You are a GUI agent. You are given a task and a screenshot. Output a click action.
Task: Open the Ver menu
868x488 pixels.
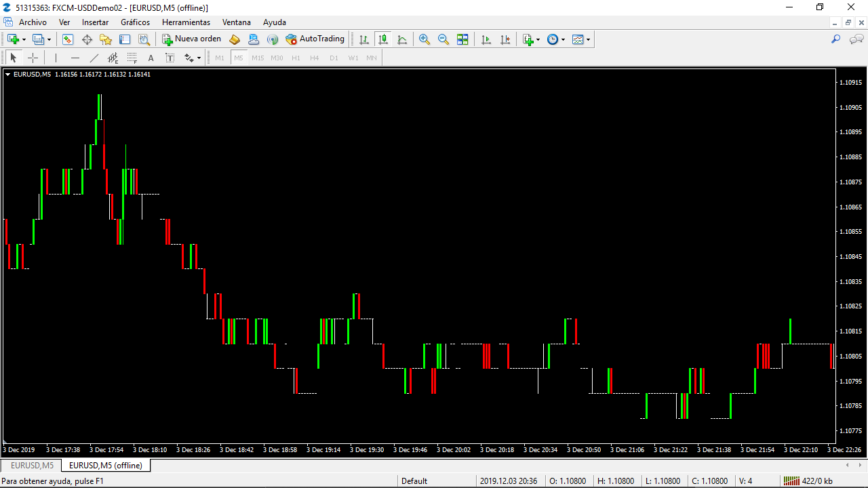pyautogui.click(x=64, y=22)
